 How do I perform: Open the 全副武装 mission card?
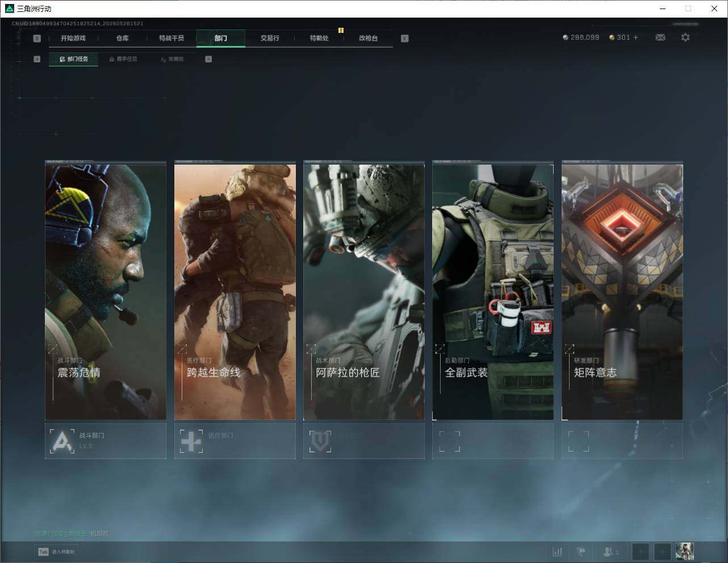[x=493, y=292]
